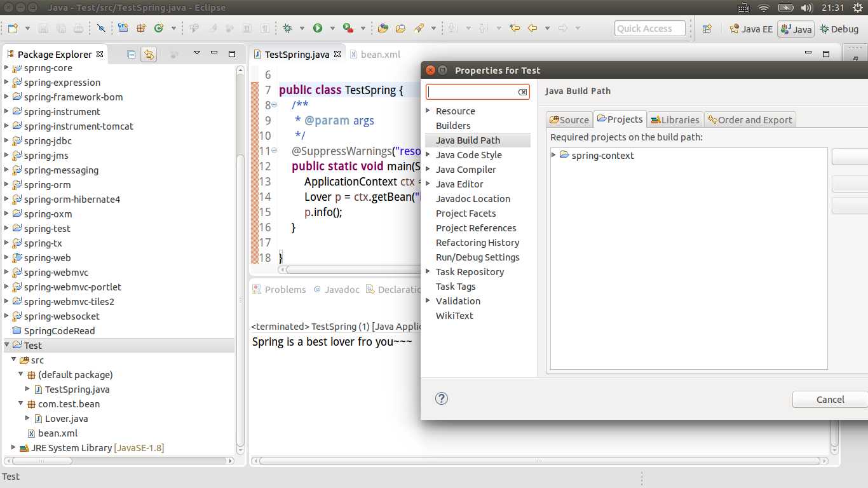Switch to the Java perspective
This screenshot has width=868, height=488.
[796, 29]
